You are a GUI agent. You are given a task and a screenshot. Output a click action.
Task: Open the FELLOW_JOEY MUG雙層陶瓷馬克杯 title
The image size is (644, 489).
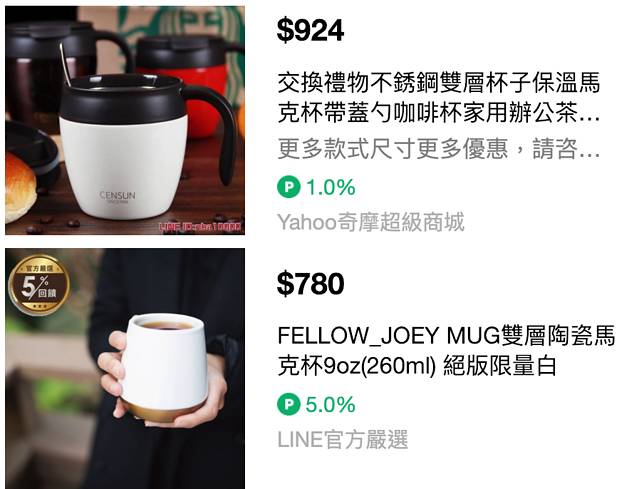click(446, 350)
